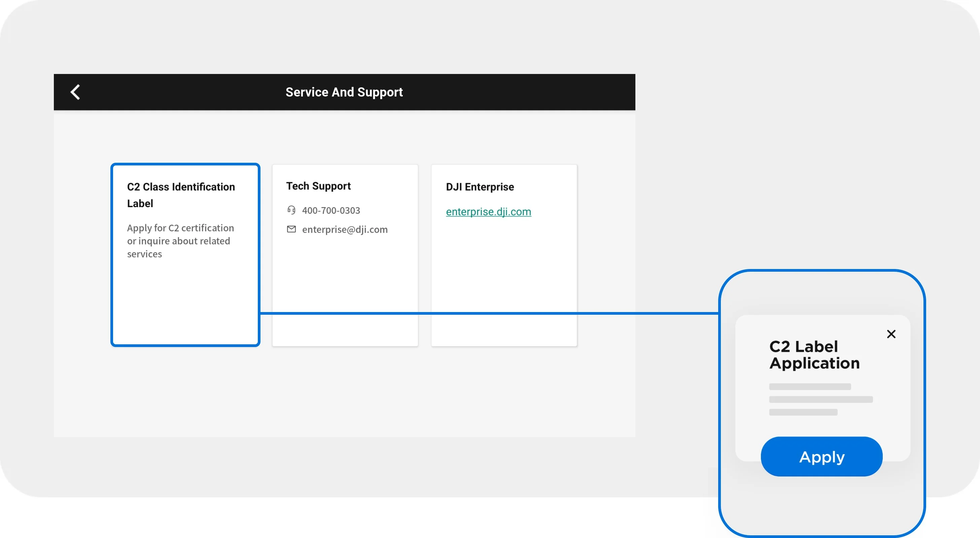Click the Service And Support title
The height and width of the screenshot is (538, 980).
pyautogui.click(x=344, y=92)
